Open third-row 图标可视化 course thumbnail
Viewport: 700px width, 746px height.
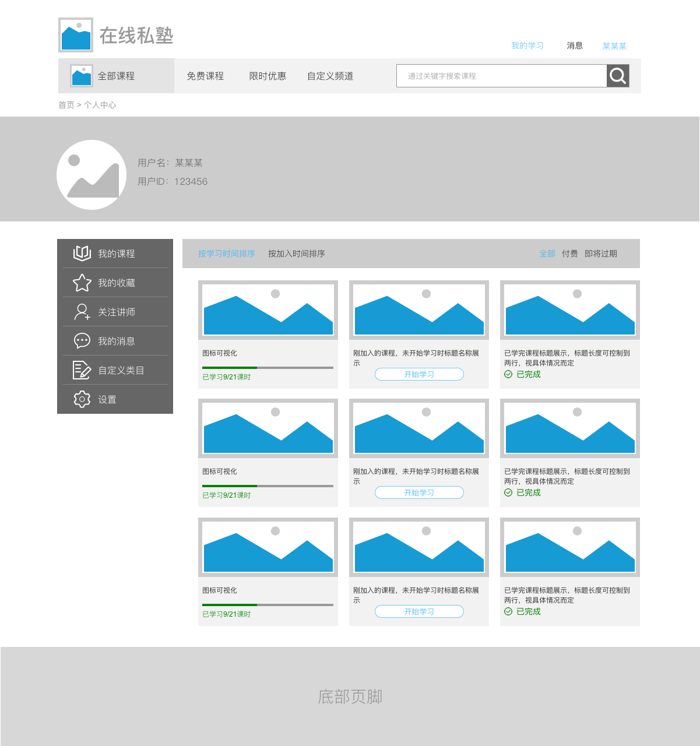(268, 547)
